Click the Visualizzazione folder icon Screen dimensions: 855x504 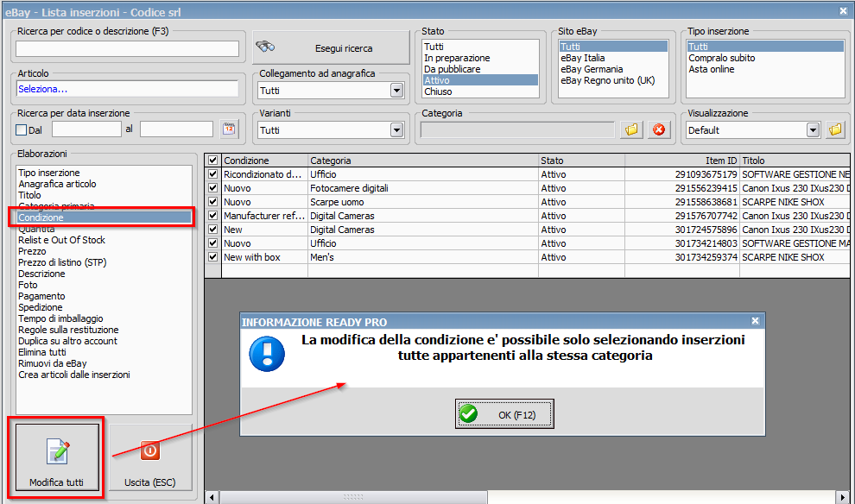tap(835, 129)
